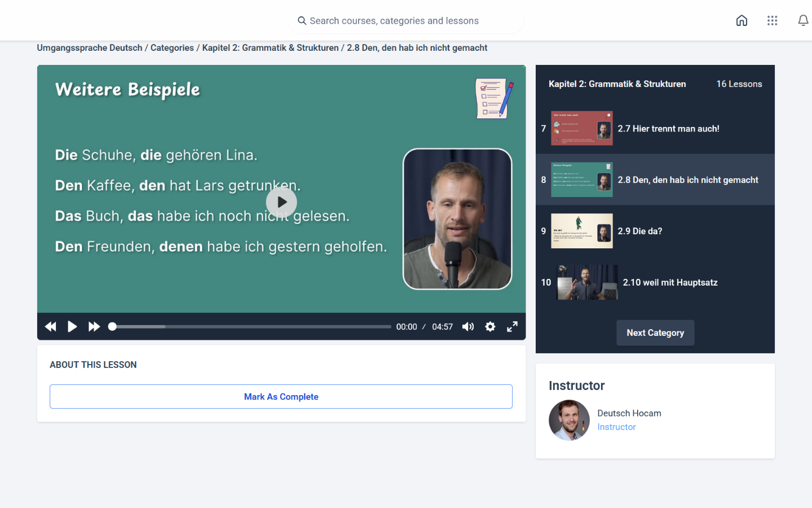This screenshot has height=508, width=812.
Task: Click the Deutsch Hocam instructor avatar
Action: coord(569,421)
